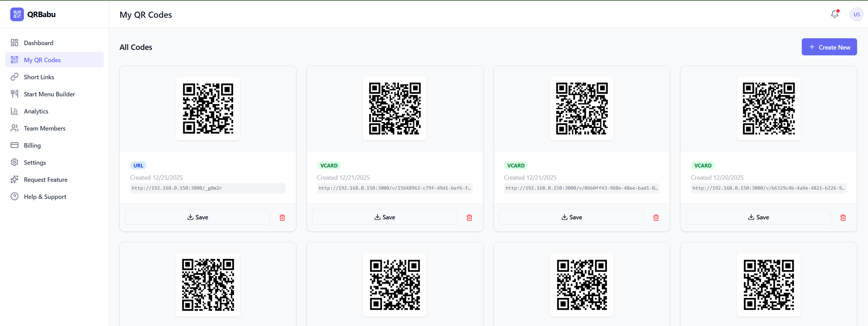This screenshot has height=326, width=868.
Task: Click the Billing card icon
Action: click(x=14, y=145)
